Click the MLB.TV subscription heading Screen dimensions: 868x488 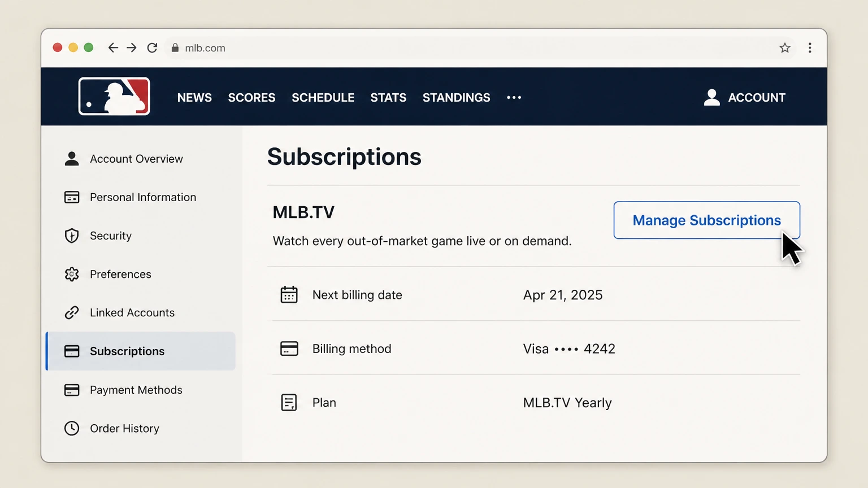tap(303, 212)
